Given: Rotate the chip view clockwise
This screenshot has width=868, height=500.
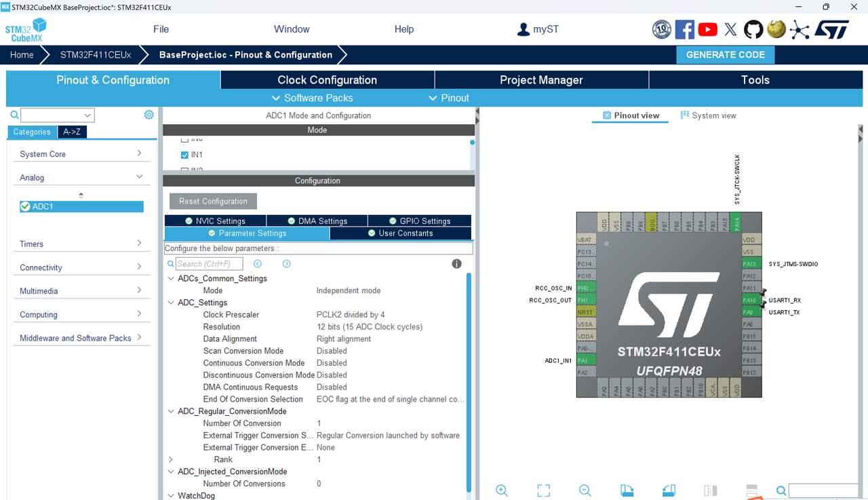Looking at the screenshot, I should [627, 491].
